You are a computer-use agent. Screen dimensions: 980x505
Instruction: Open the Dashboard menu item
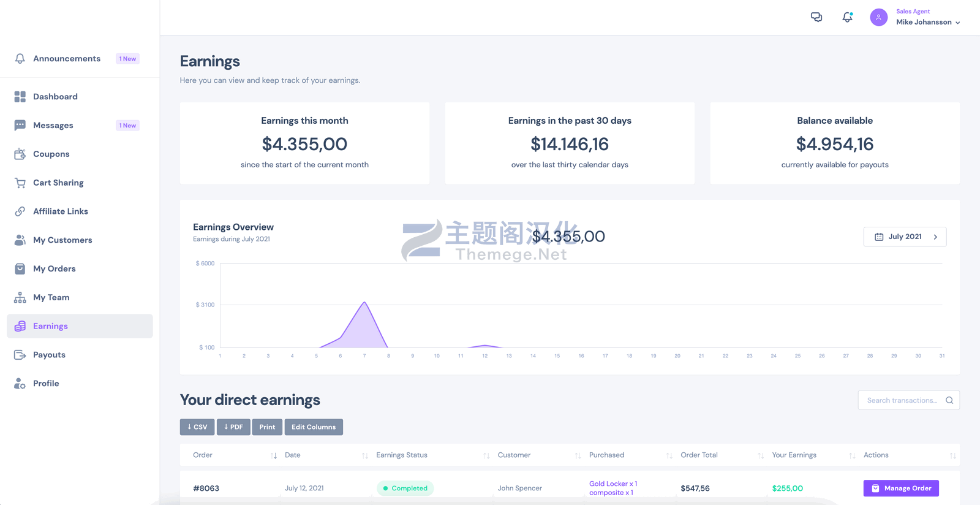point(80,97)
